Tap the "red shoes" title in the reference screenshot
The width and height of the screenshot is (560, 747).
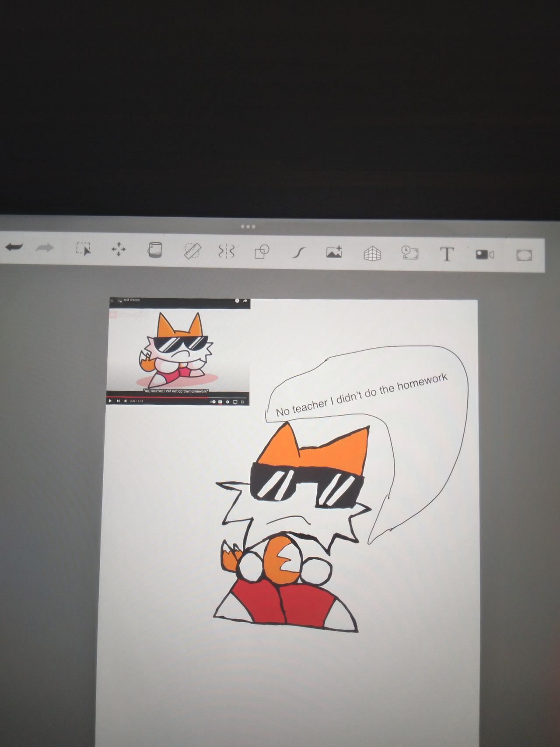coord(132,300)
